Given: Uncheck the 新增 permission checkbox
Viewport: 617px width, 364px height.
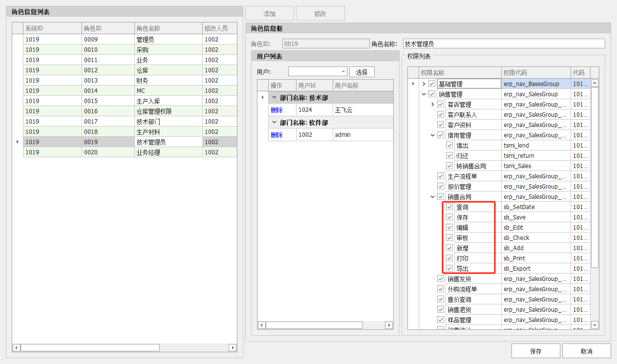Looking at the screenshot, I should tap(449, 248).
